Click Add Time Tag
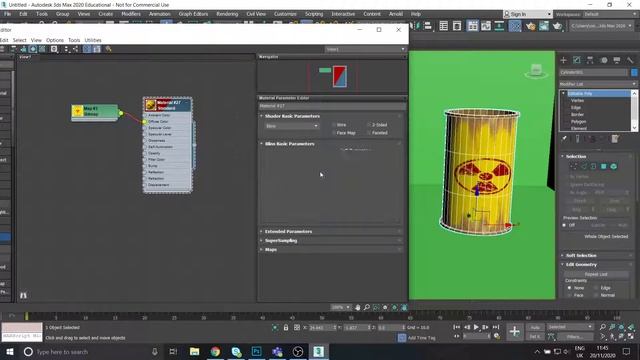 [421, 338]
